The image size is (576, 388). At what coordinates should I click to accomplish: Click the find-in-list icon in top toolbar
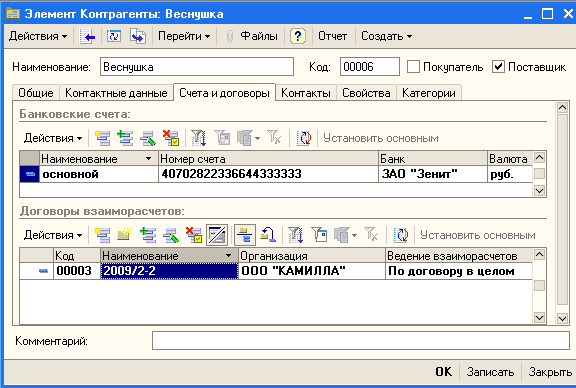[x=87, y=36]
